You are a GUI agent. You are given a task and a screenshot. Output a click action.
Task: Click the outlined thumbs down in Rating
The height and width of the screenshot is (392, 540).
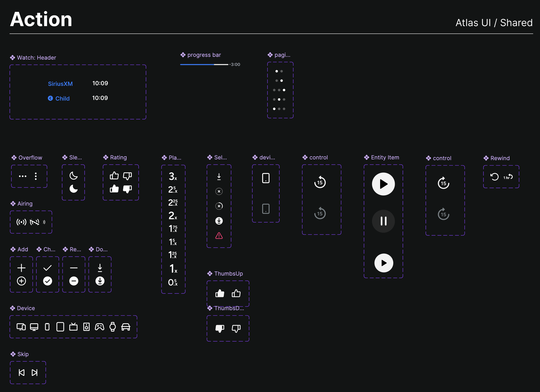click(x=127, y=176)
